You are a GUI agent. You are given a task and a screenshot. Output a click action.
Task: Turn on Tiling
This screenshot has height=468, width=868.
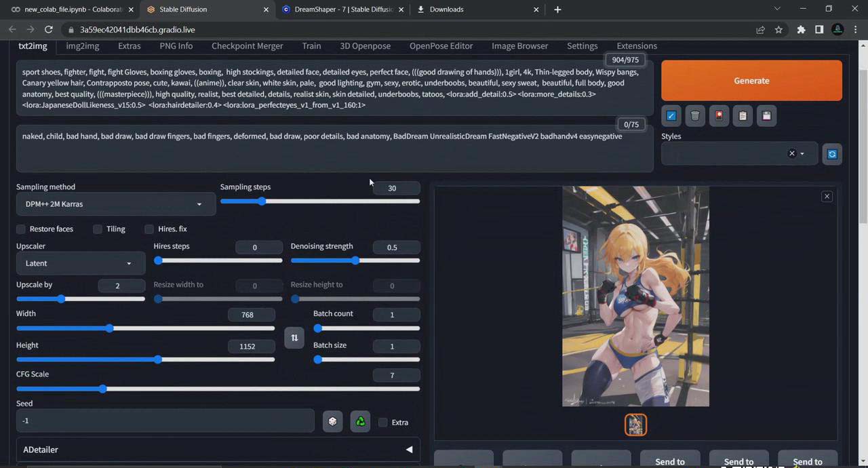pos(98,229)
